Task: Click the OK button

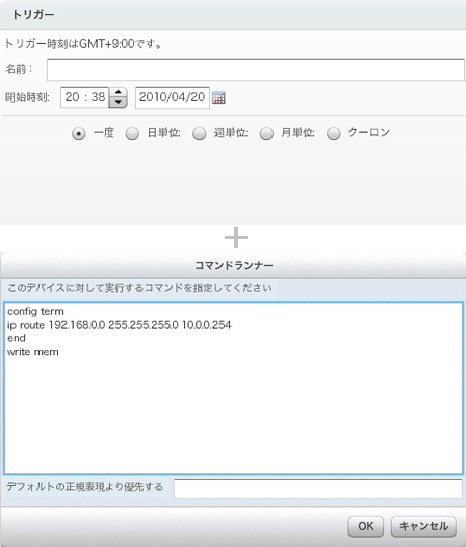Action: 366,526
